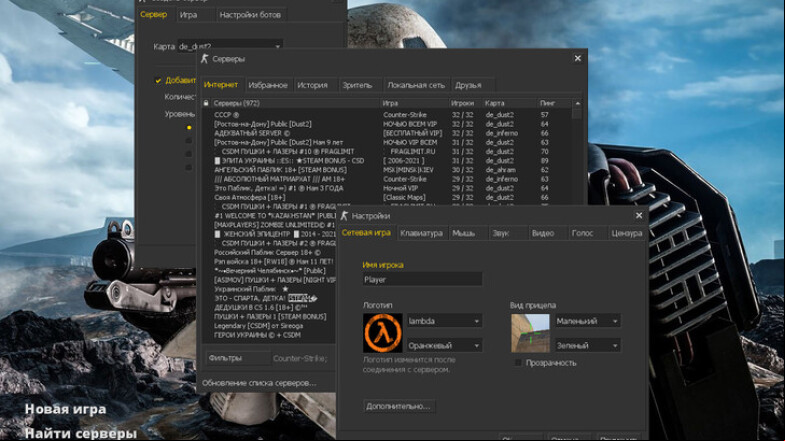Close the Настройки window

(x=639, y=216)
